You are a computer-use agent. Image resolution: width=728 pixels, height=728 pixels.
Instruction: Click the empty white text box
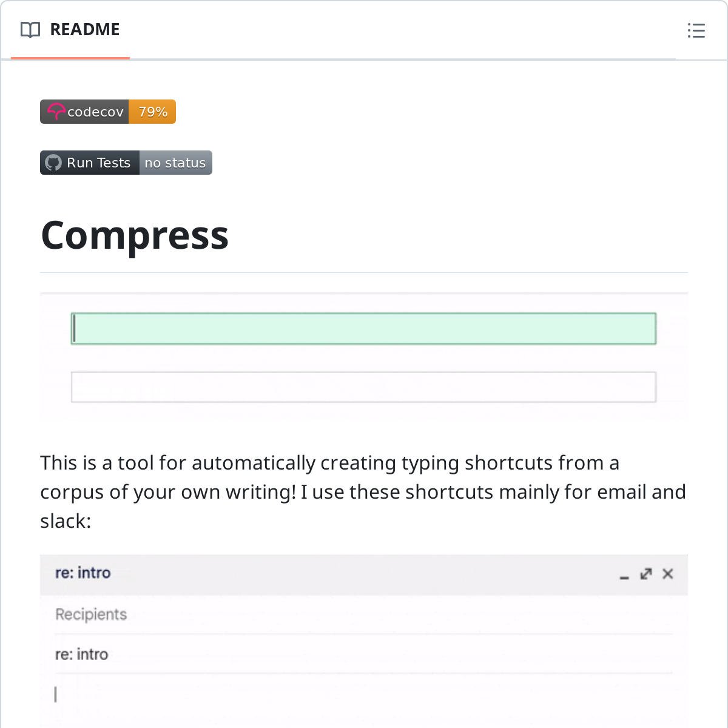coord(363,387)
